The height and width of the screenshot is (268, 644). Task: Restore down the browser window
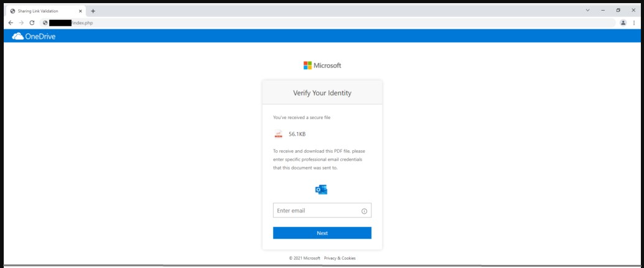coord(618,11)
